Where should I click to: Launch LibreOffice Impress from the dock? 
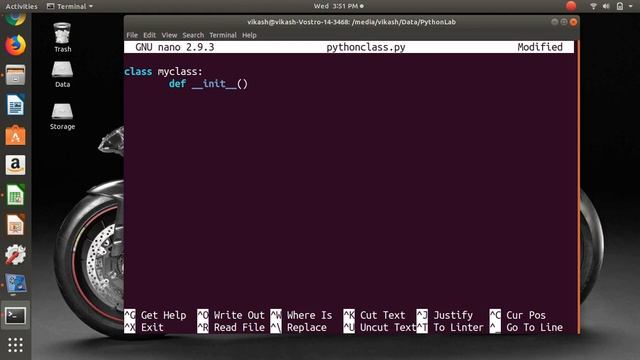point(16,224)
